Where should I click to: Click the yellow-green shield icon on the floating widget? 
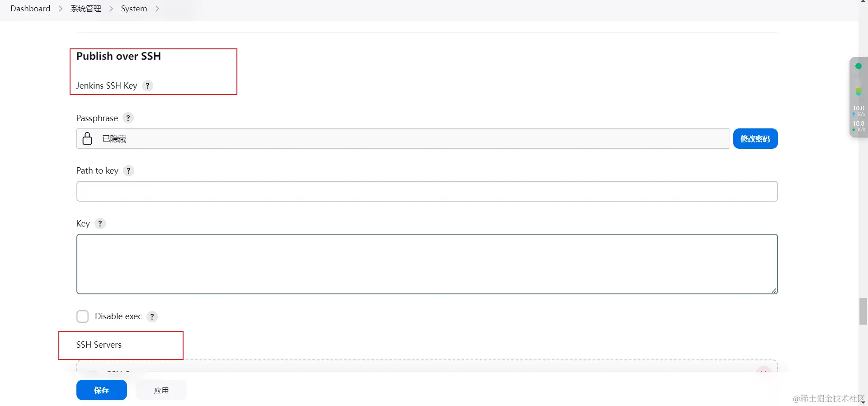click(858, 91)
